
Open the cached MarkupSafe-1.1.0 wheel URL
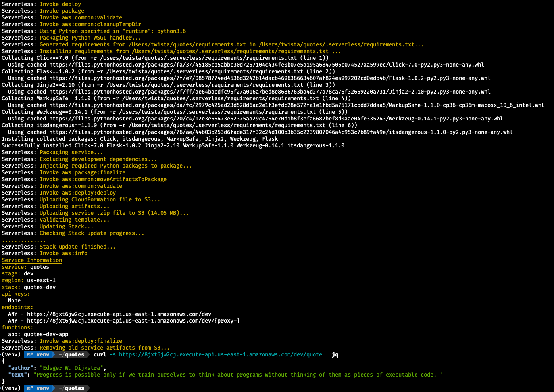pyautogui.click(x=296, y=105)
